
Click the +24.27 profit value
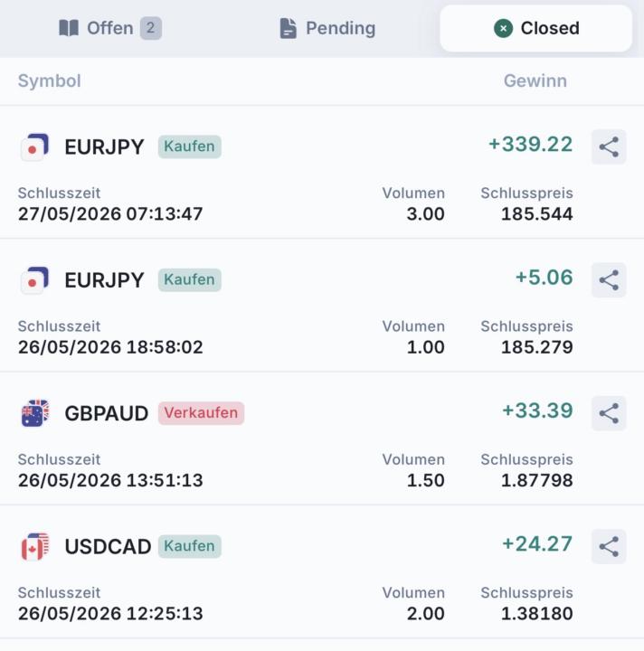[x=537, y=544]
